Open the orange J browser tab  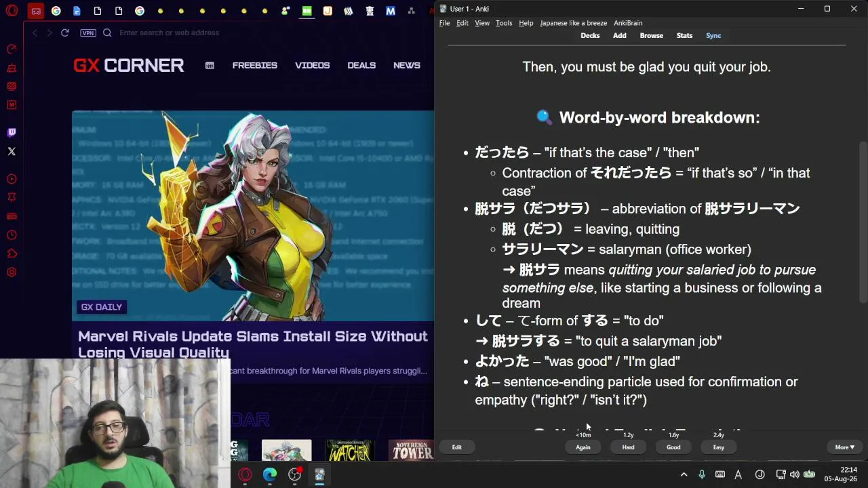[328, 11]
